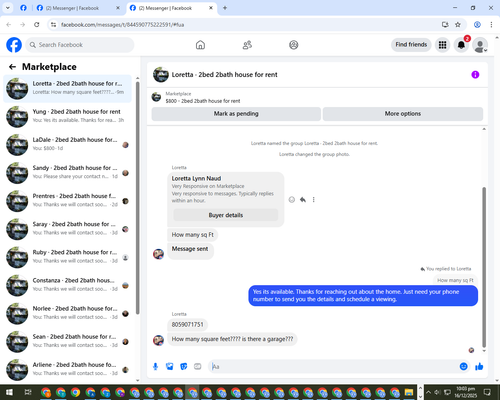This screenshot has height=400, width=500.
Task: Click the '8059071751' message bubble
Action: click(x=187, y=324)
